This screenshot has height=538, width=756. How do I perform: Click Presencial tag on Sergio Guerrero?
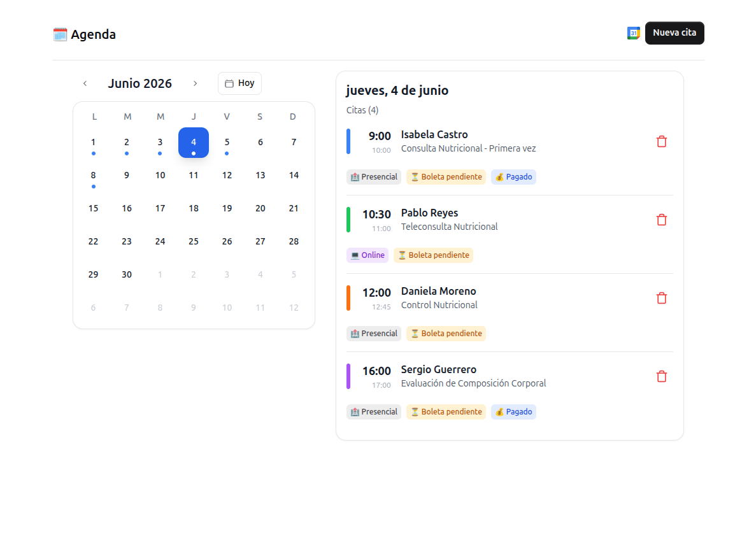(374, 412)
